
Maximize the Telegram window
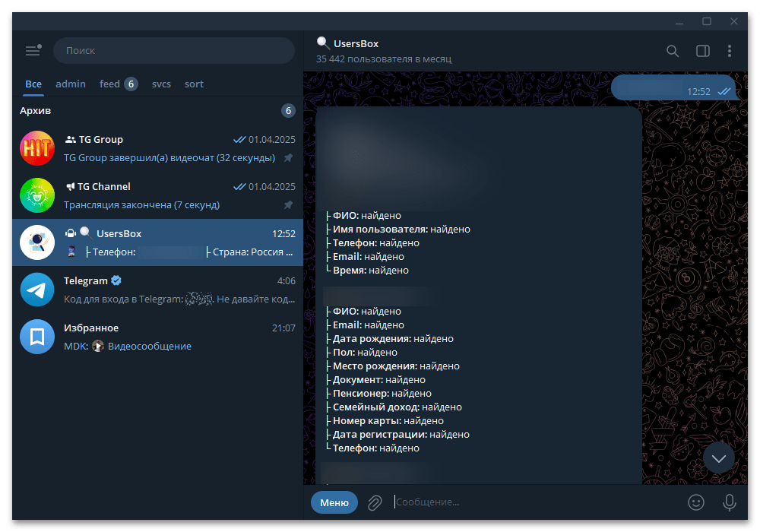[x=707, y=22]
